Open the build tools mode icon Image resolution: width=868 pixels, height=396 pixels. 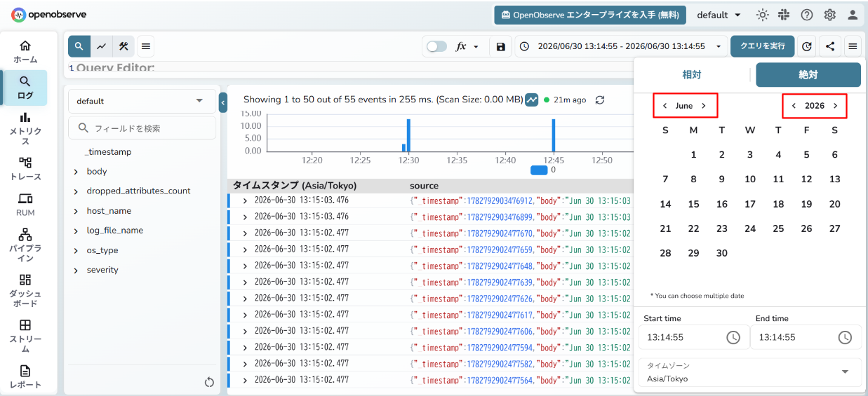123,46
